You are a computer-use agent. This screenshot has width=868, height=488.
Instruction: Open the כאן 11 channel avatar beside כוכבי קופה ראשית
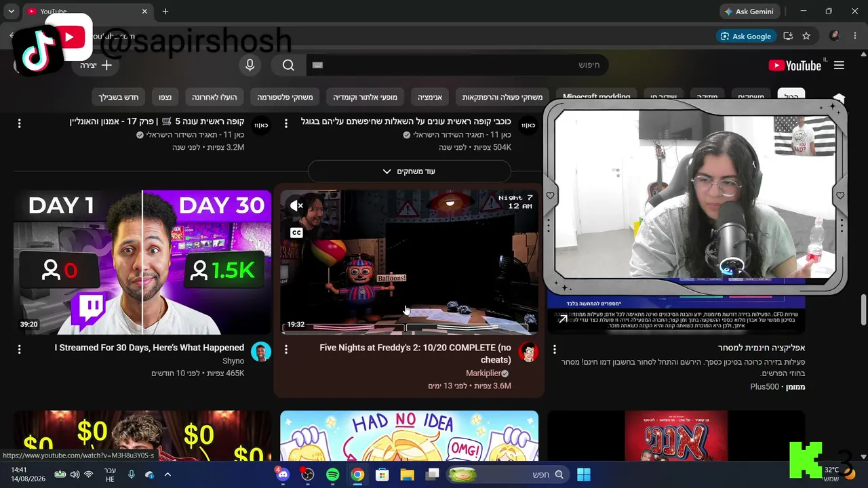click(528, 125)
